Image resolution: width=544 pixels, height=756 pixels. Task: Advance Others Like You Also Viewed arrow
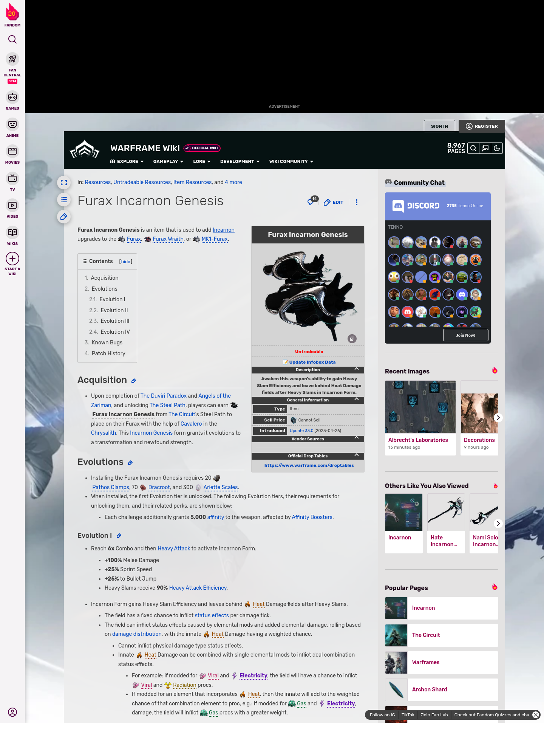coord(498,524)
